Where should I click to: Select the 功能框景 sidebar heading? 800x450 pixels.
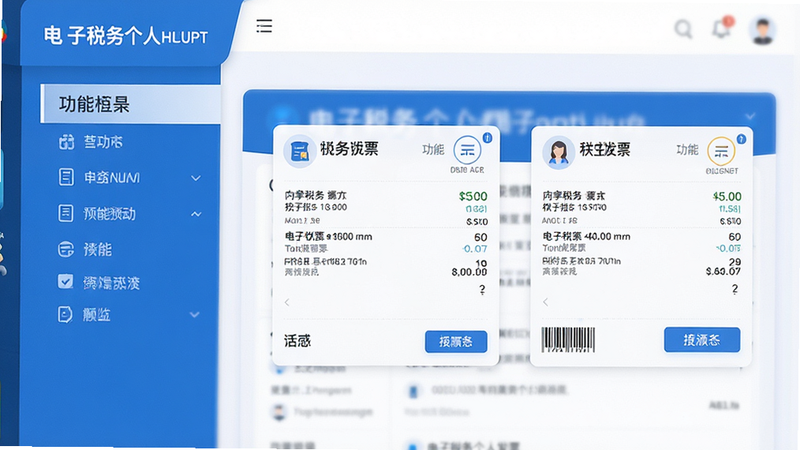tap(131, 104)
